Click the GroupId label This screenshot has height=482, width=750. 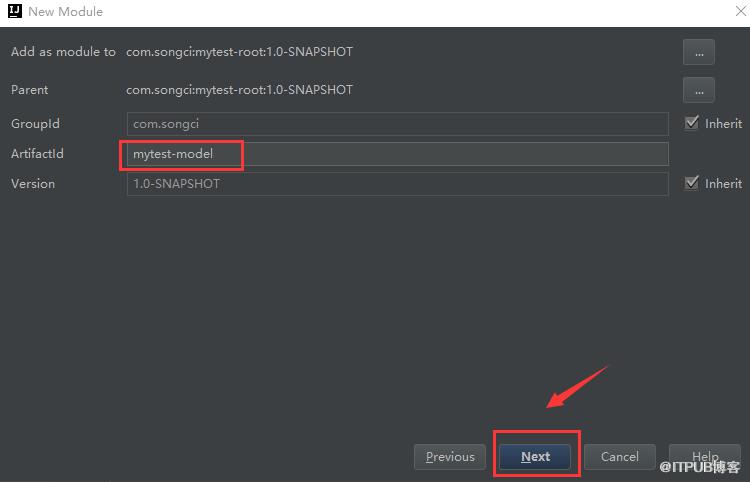(35, 124)
